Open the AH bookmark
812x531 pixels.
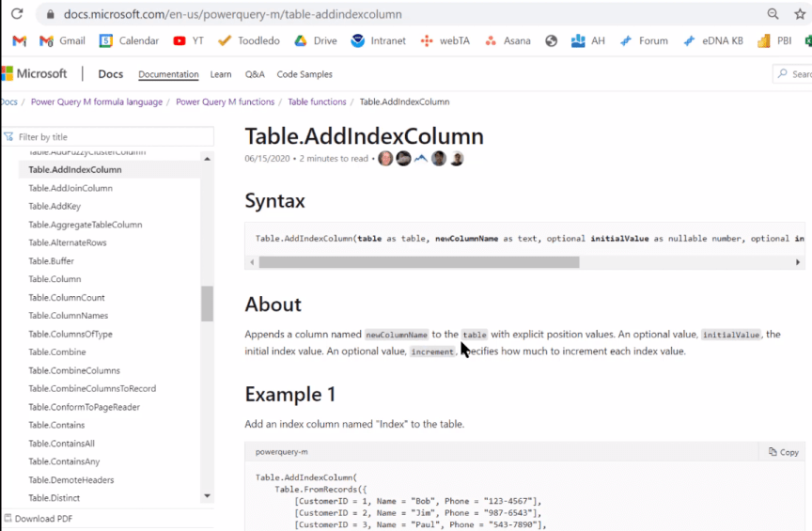point(587,41)
